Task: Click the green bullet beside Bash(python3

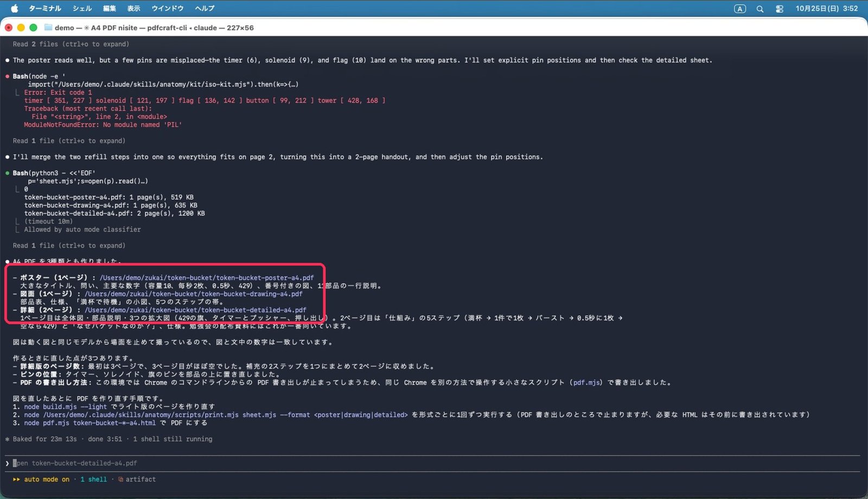Action: point(7,173)
